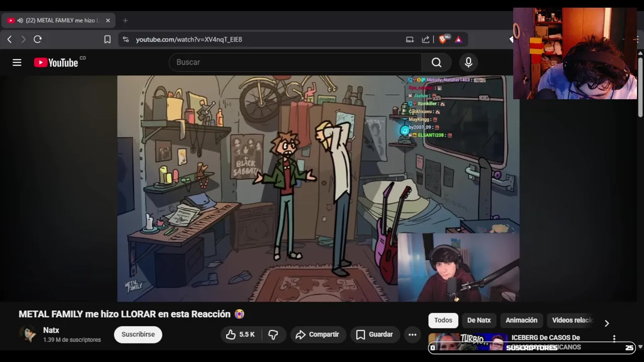Start voice search with microphone icon
The width and height of the screenshot is (644, 362).
click(468, 62)
